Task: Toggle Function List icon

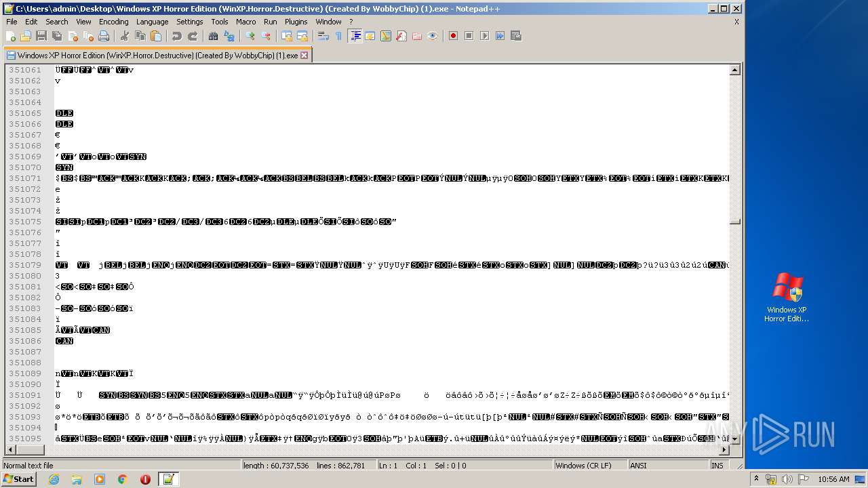Action: (401, 36)
